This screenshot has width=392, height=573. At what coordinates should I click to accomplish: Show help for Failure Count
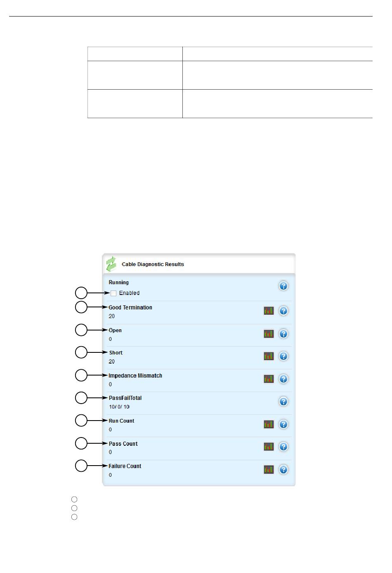click(x=283, y=470)
